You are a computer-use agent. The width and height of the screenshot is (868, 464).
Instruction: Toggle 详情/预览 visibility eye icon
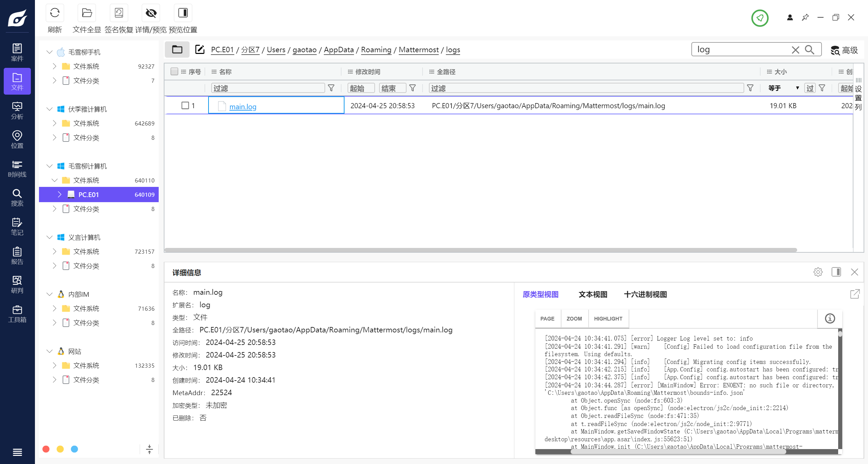(x=151, y=13)
